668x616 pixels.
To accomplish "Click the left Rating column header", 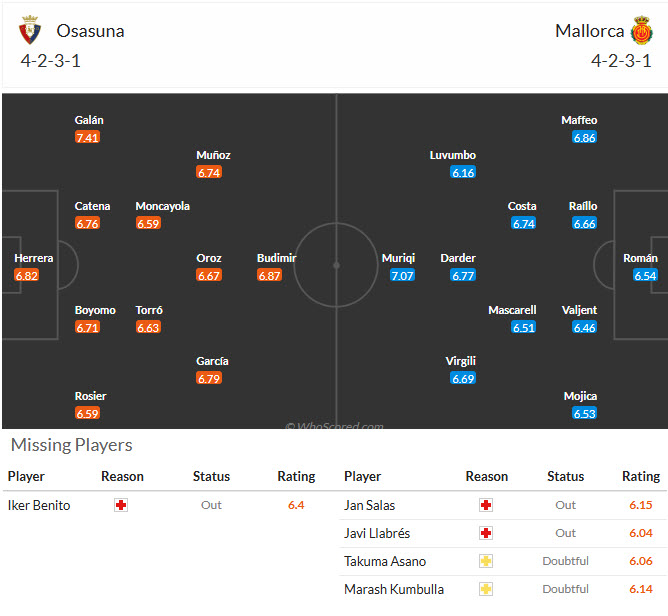I will 296,476.
